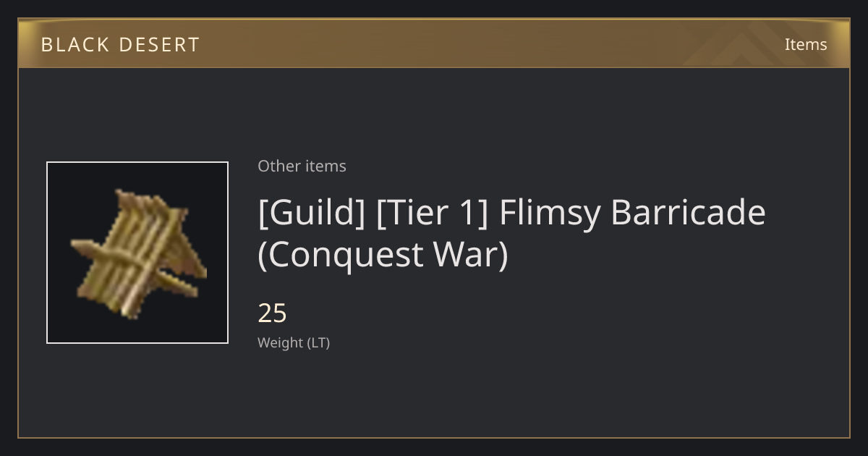The height and width of the screenshot is (456, 868).
Task: Click the word Barricade in item name
Action: (689, 213)
